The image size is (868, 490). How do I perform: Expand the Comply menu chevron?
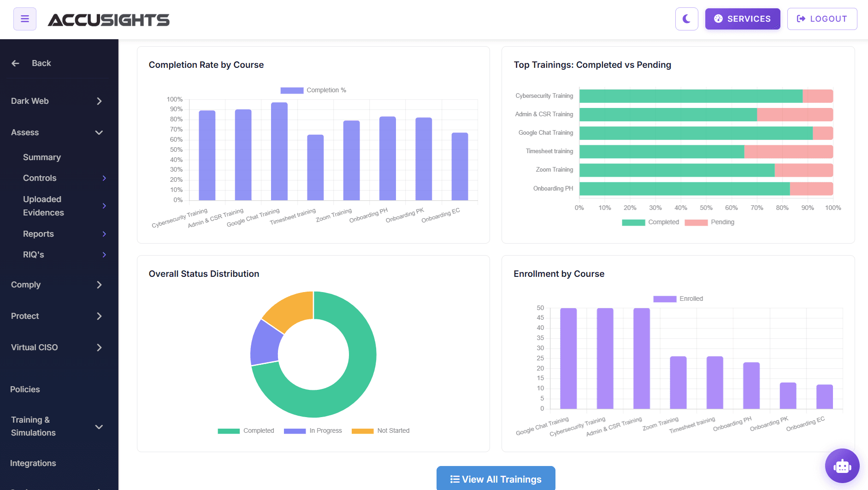(99, 285)
